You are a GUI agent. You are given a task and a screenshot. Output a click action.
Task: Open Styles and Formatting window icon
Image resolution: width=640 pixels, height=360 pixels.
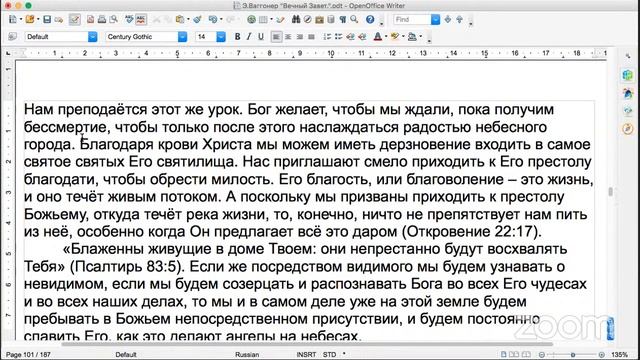pos(13,37)
